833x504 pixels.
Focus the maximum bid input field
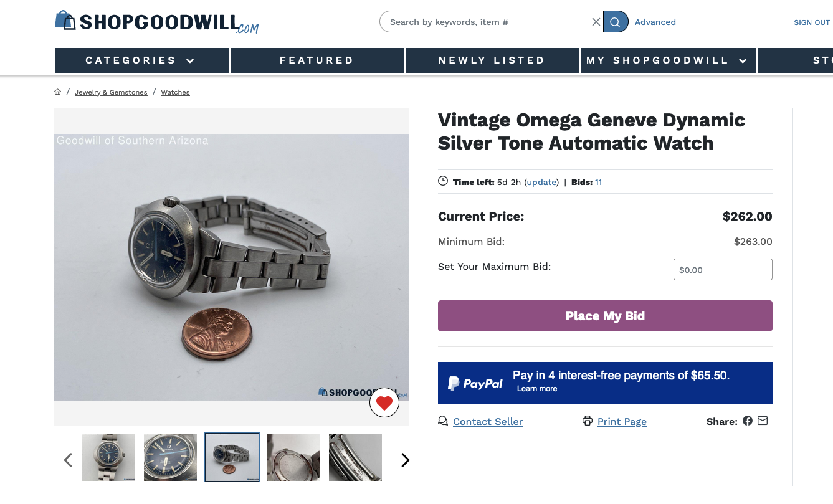point(723,270)
